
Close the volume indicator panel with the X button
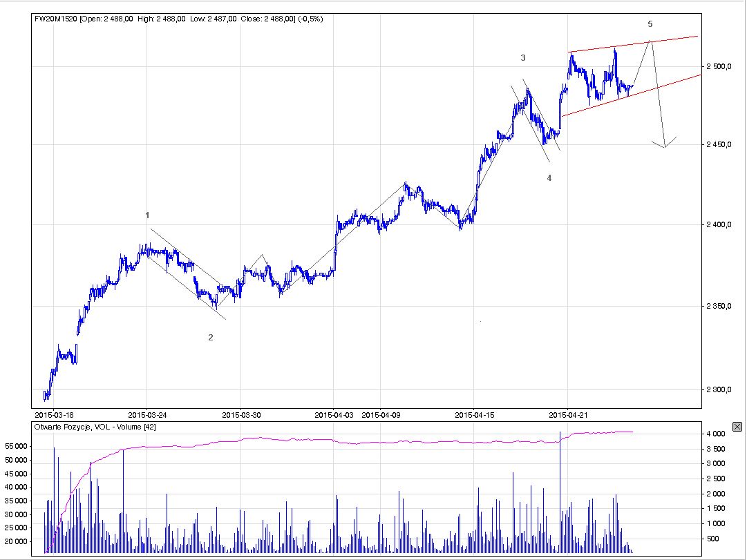point(737,426)
